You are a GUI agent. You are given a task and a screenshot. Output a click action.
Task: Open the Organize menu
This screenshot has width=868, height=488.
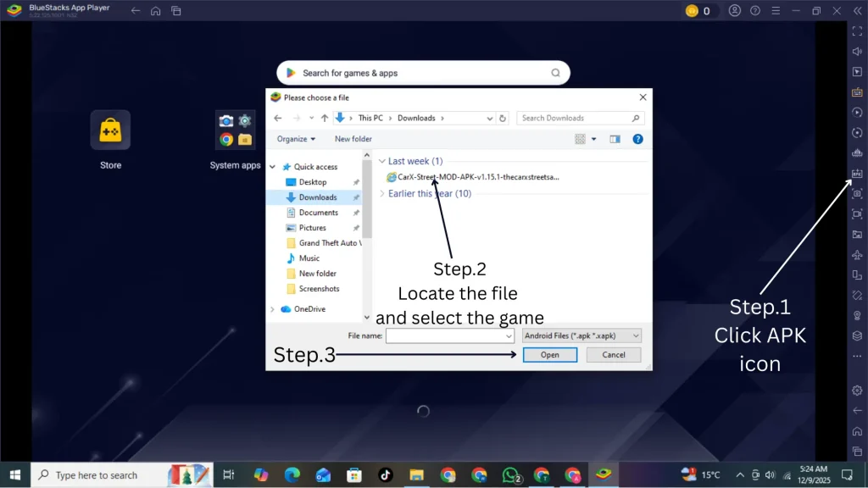[x=296, y=139]
